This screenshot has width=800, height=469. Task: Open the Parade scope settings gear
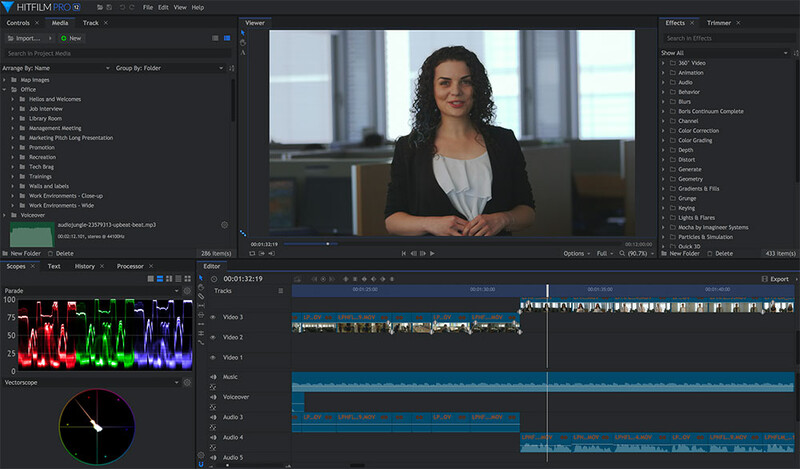click(187, 291)
